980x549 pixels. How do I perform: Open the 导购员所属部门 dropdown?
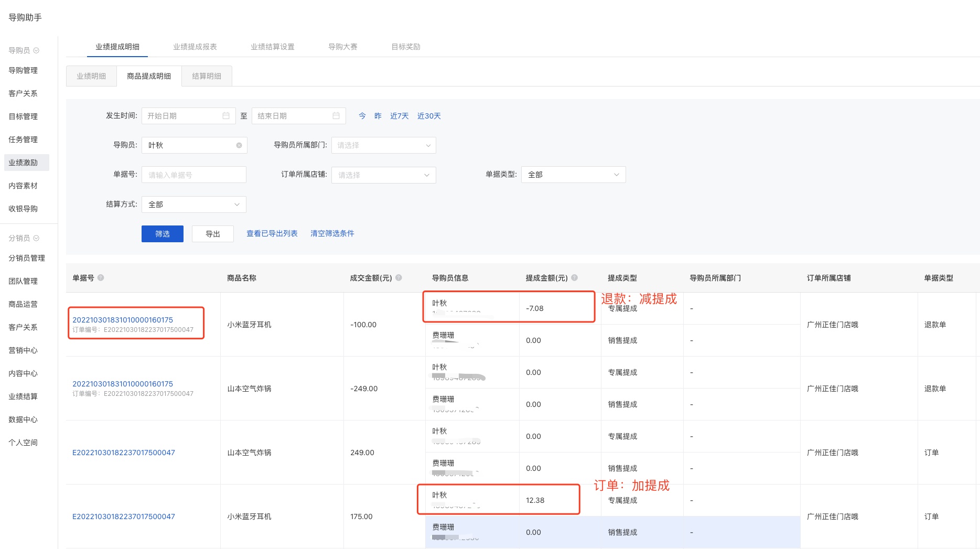tap(383, 145)
